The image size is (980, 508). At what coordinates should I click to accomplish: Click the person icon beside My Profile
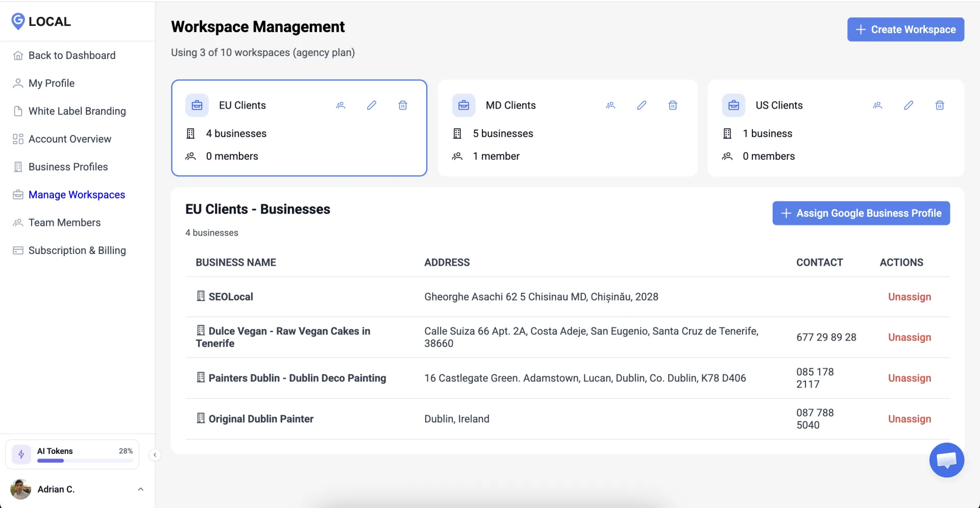[18, 83]
